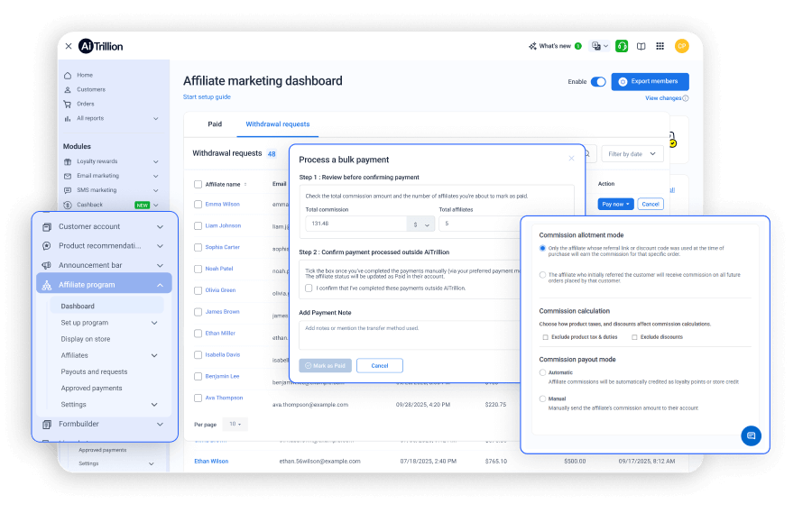This screenshot has width=812, height=522.
Task: Switch to the Paid tab
Action: click(x=214, y=124)
